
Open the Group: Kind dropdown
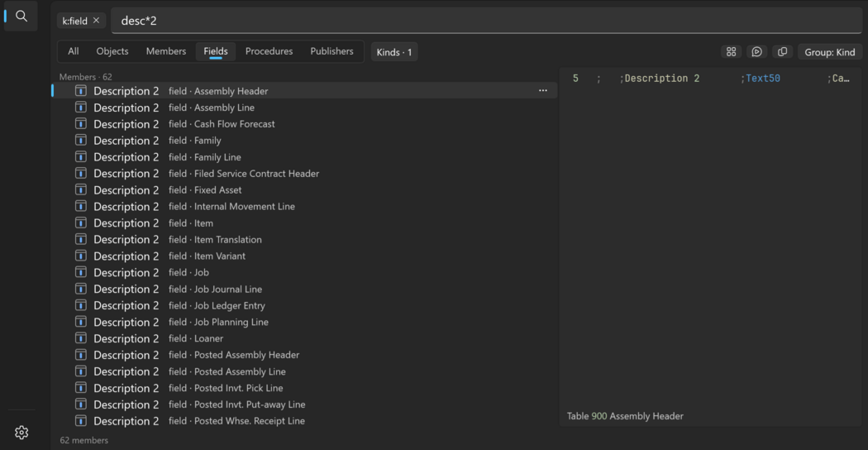(x=830, y=52)
